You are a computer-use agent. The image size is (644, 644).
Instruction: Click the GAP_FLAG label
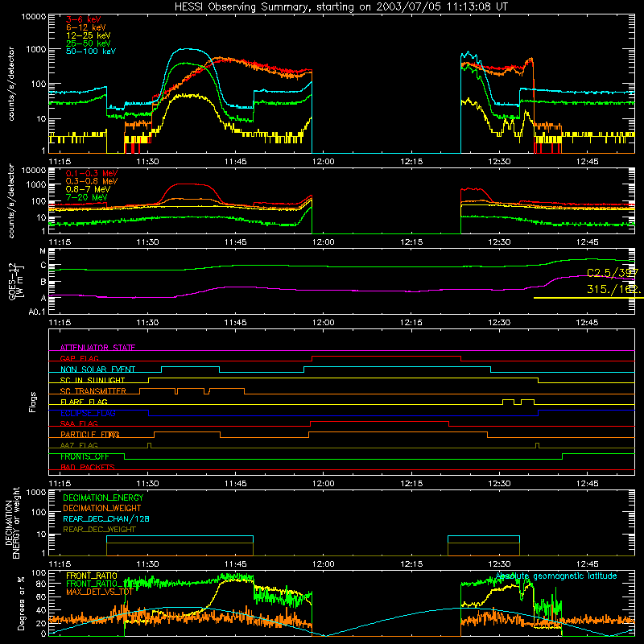point(79,358)
